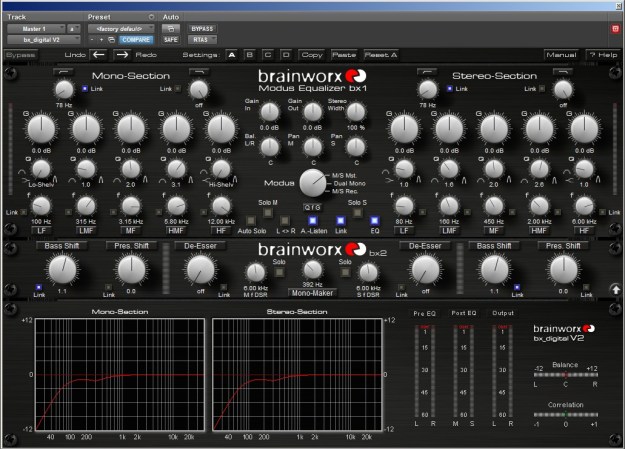625x449 pixels.
Task: Click the Mono-Section frequency response graph
Action: tap(119, 374)
